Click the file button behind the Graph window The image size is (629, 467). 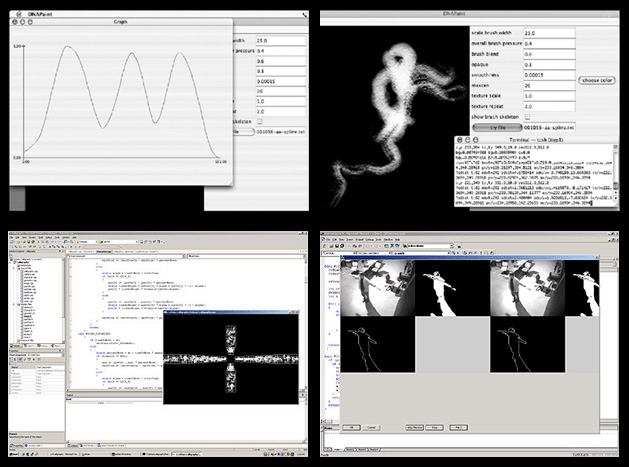(x=243, y=132)
